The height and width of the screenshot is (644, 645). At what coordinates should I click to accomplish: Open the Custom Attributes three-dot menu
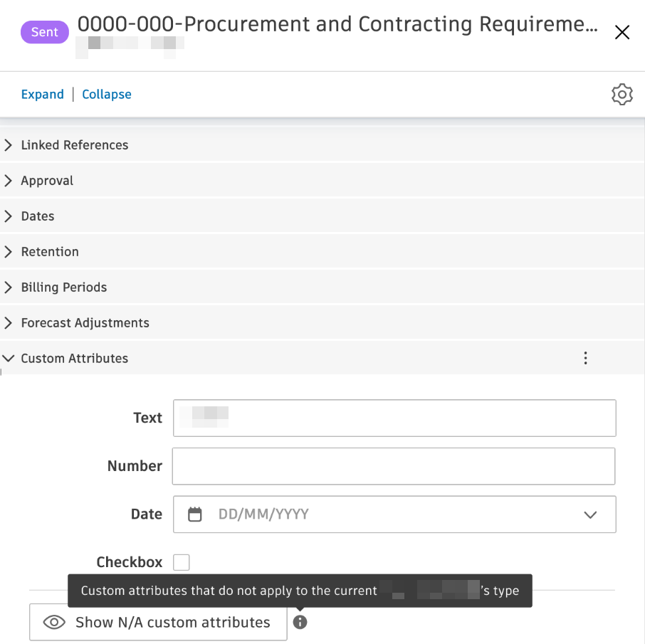(585, 358)
